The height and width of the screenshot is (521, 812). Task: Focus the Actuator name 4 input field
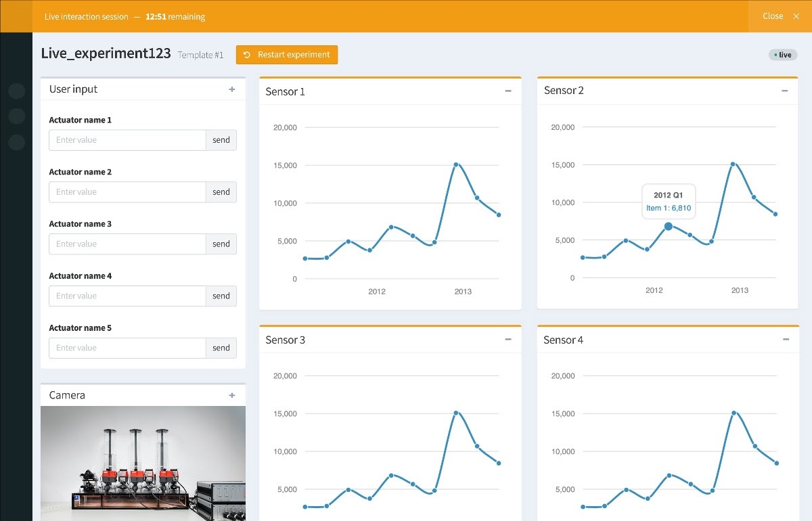click(x=127, y=296)
